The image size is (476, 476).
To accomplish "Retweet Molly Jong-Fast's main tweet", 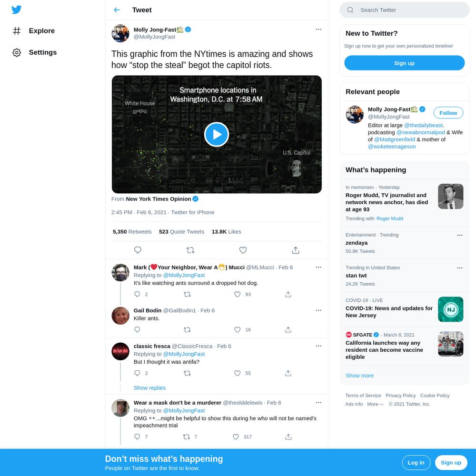I will point(190,250).
